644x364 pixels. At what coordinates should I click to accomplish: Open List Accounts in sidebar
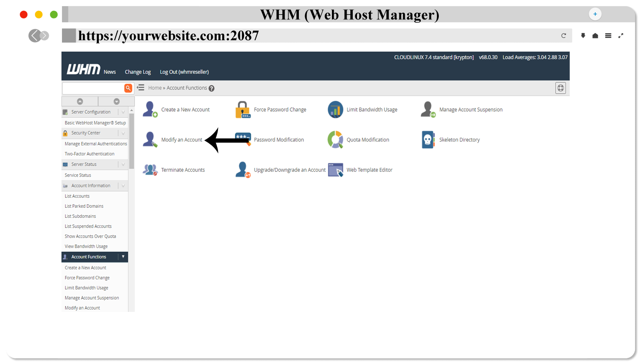pos(77,196)
